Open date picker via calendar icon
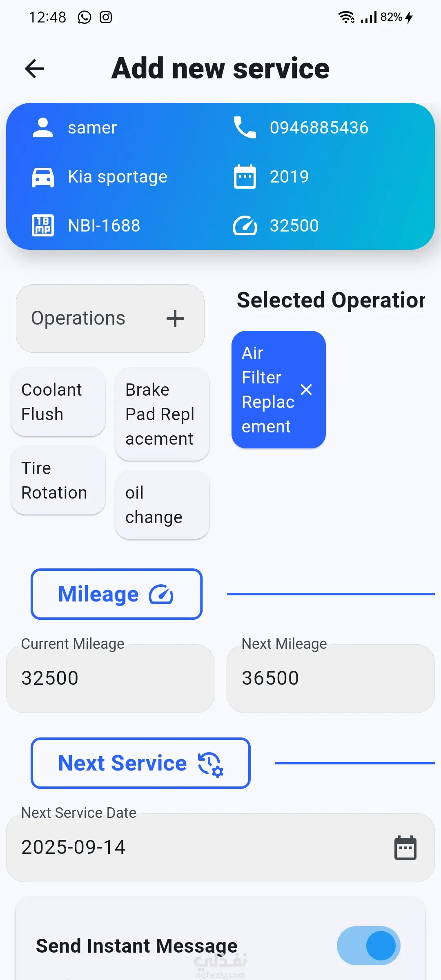 [x=405, y=848]
